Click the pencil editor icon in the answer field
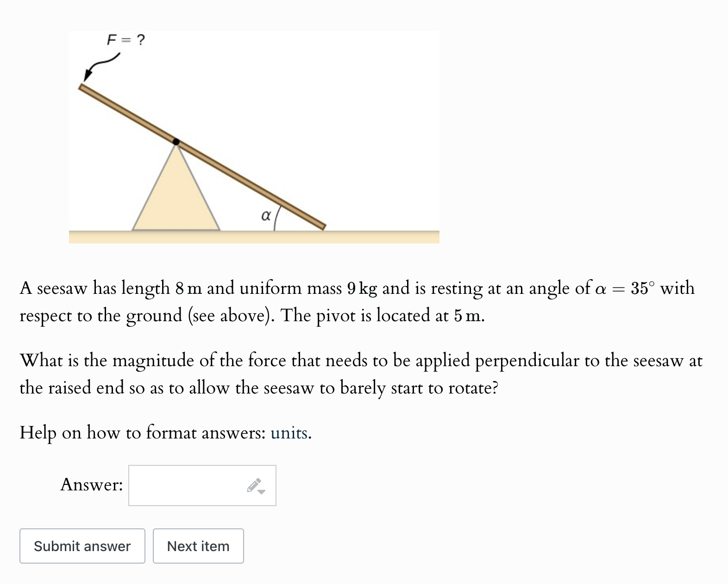The height and width of the screenshot is (584, 728). (254, 485)
